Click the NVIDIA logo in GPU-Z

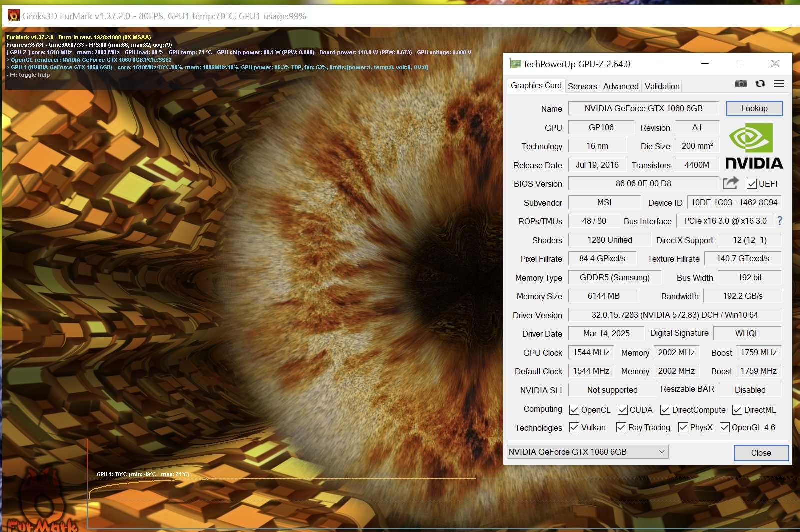point(754,146)
